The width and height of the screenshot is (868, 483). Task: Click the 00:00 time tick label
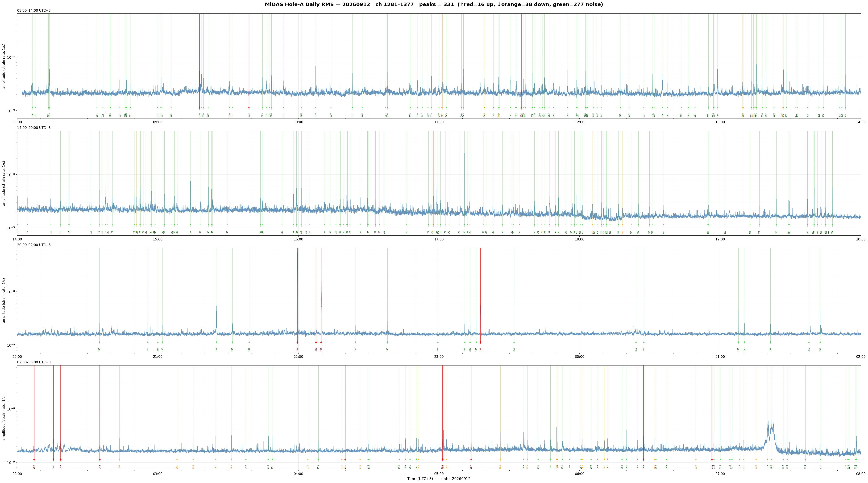580,357
